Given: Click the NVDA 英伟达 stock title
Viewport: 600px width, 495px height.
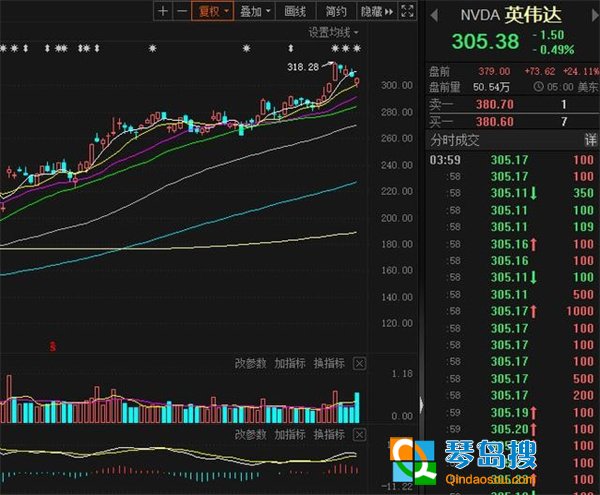Looking at the screenshot, I should point(511,15).
